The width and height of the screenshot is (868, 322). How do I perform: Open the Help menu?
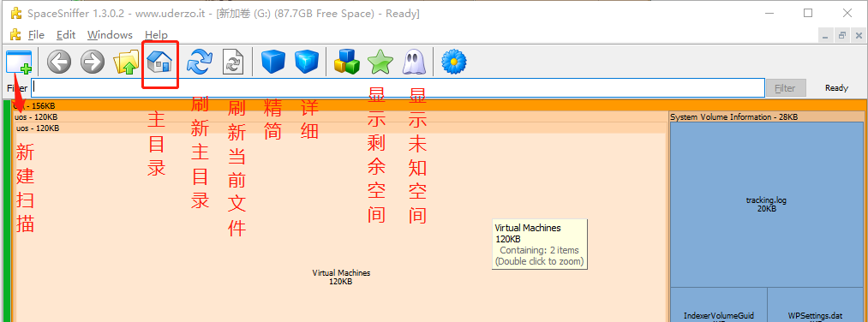coord(156,35)
